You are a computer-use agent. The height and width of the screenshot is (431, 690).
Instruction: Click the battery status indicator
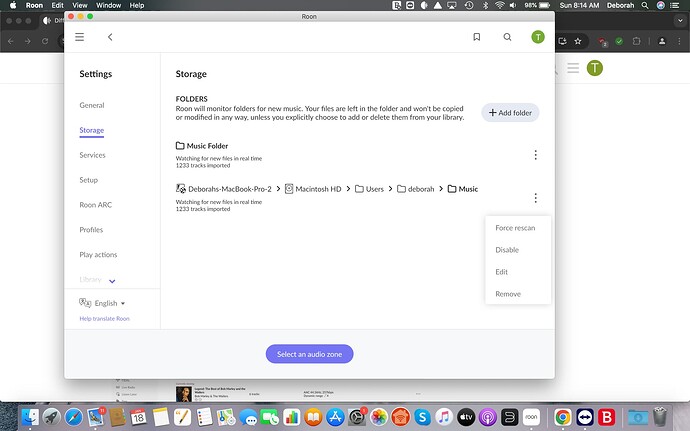[537, 5]
